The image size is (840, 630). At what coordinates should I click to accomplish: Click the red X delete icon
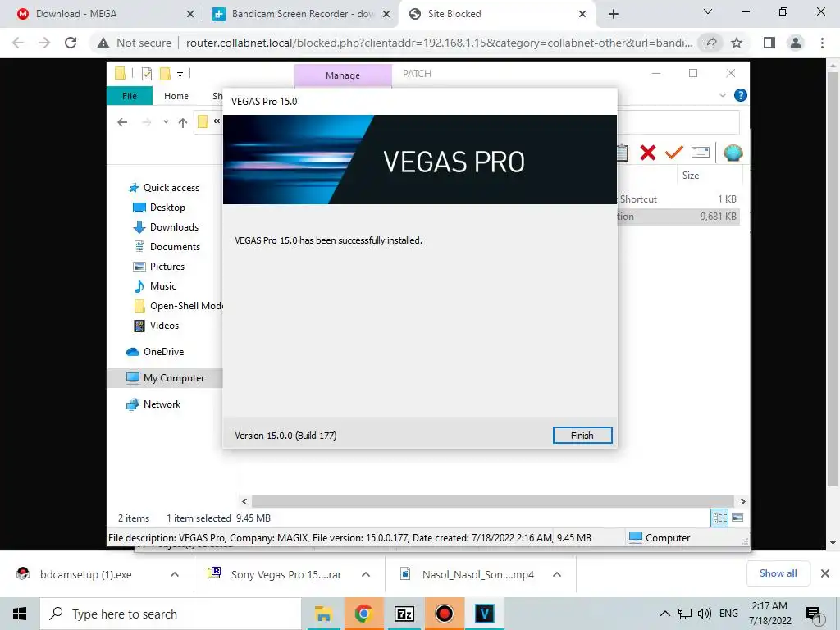[x=648, y=153]
